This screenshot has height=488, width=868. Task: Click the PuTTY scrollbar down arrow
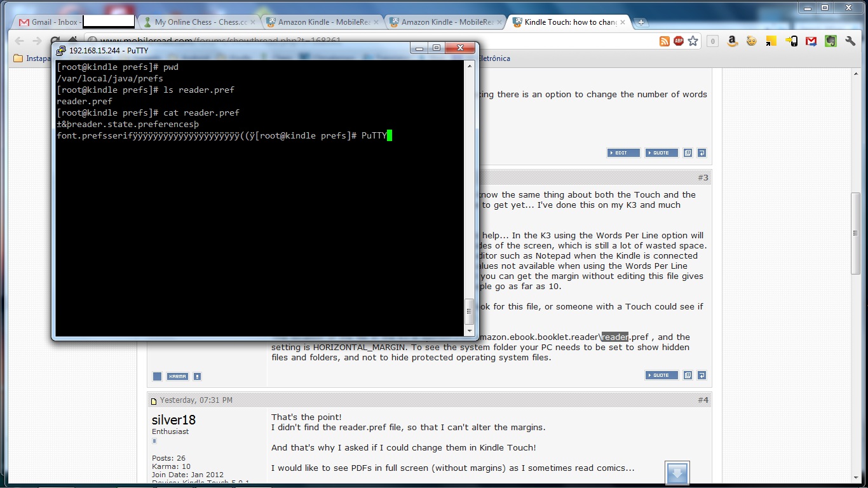pos(470,330)
